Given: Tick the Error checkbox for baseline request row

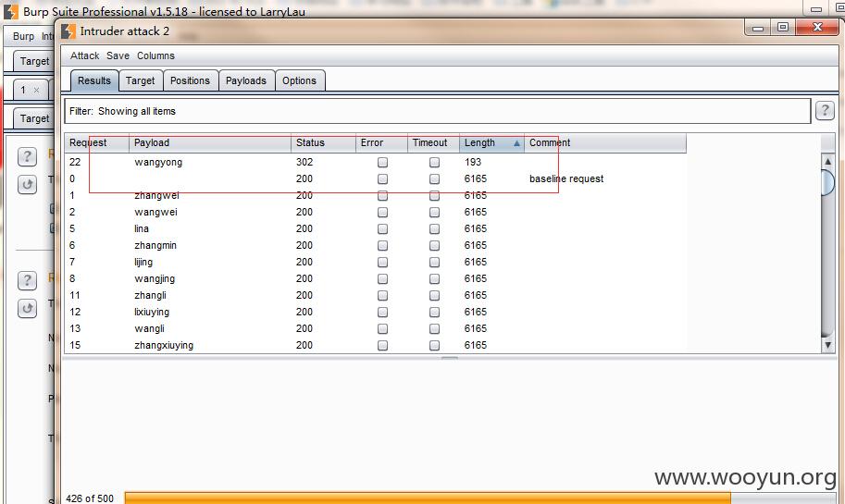Looking at the screenshot, I should tap(382, 178).
